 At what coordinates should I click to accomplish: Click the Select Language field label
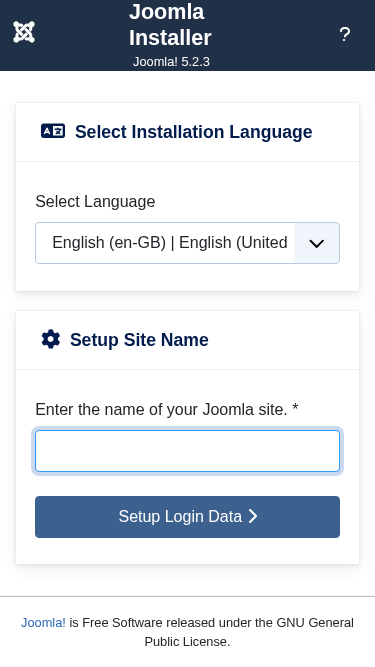tap(95, 201)
